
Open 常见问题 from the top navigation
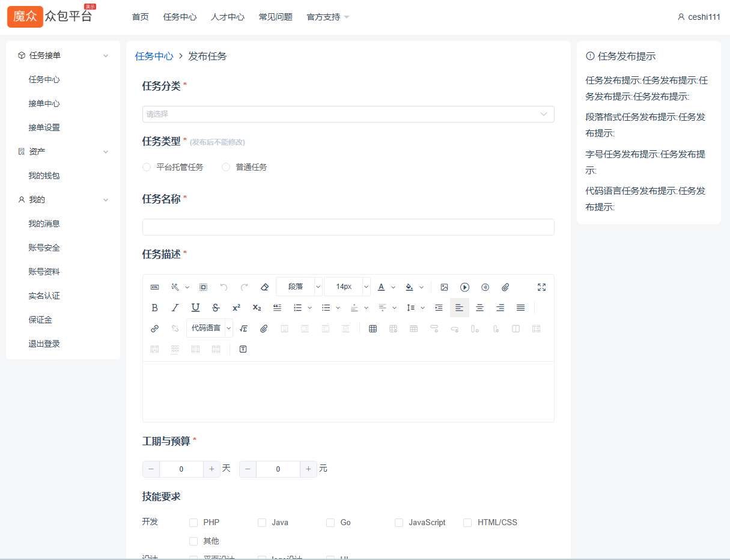click(275, 16)
